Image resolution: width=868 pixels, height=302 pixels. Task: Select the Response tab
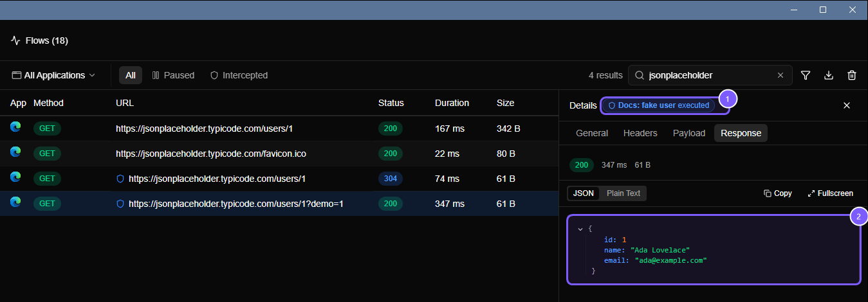coord(741,133)
